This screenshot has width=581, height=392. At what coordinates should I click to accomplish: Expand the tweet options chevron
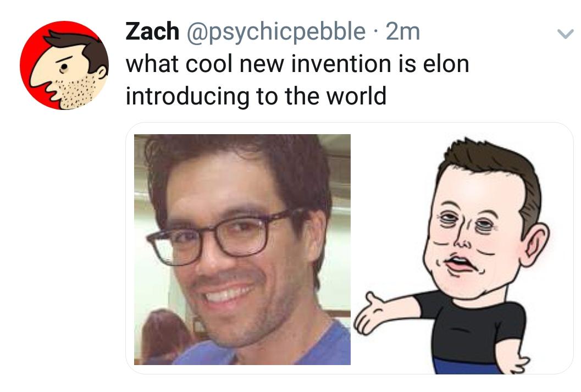pos(566,34)
